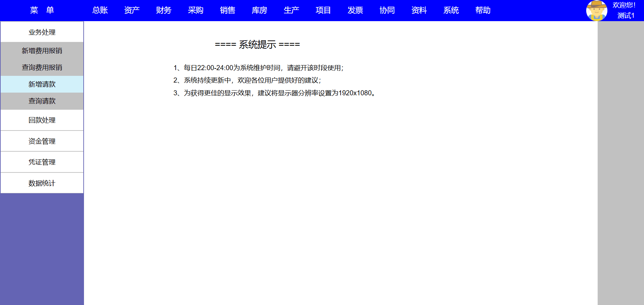644x305 pixels.
Task: Expand the 凭证管理 section
Action: (42, 162)
